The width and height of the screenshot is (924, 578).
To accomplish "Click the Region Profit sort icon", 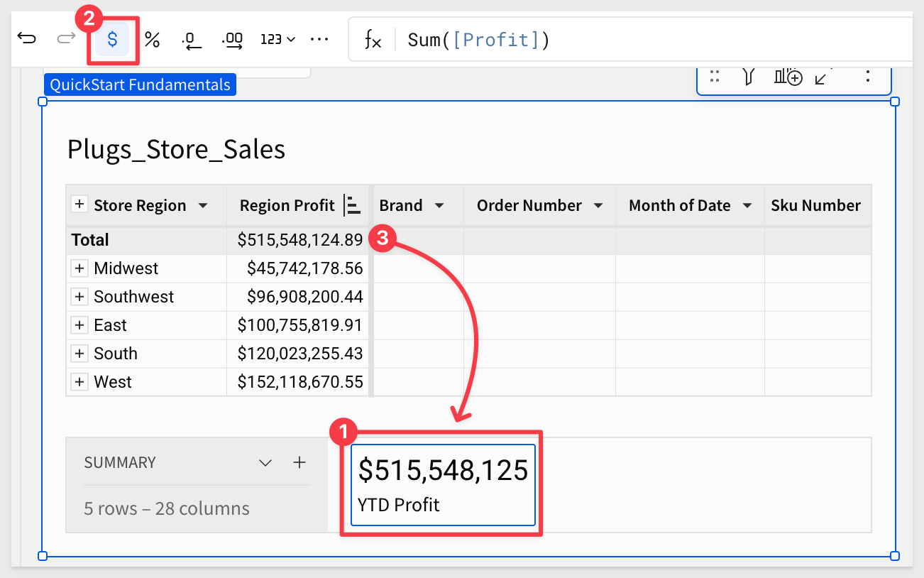I will (352, 206).
